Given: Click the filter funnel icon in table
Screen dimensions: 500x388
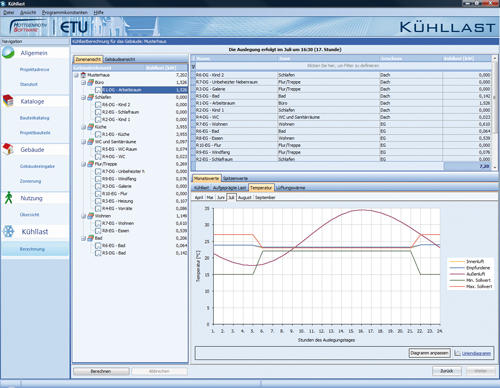Looking at the screenshot, I should (x=193, y=66).
